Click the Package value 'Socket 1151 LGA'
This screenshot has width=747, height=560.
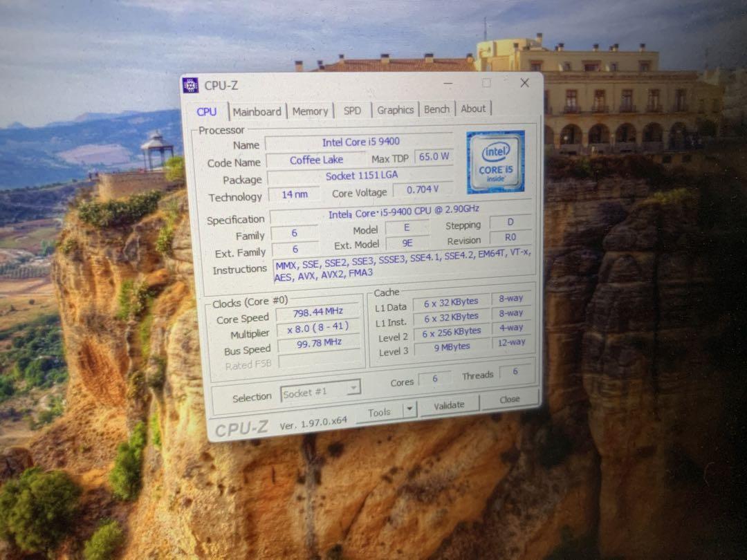click(361, 176)
